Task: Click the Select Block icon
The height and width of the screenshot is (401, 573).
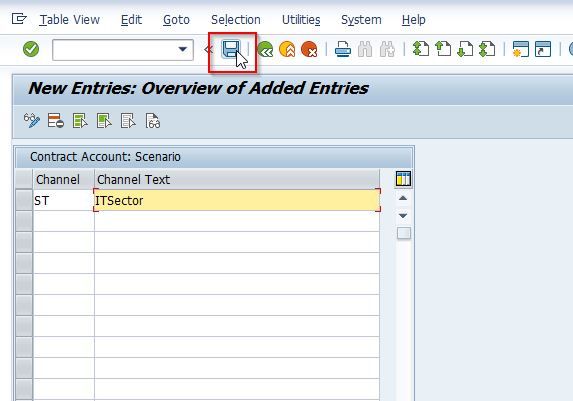Action: (x=104, y=121)
